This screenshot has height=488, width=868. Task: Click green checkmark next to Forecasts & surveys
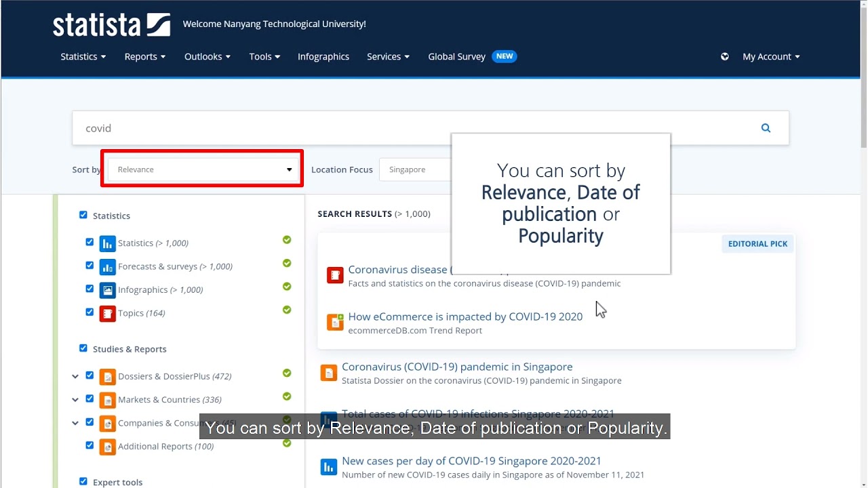click(287, 263)
